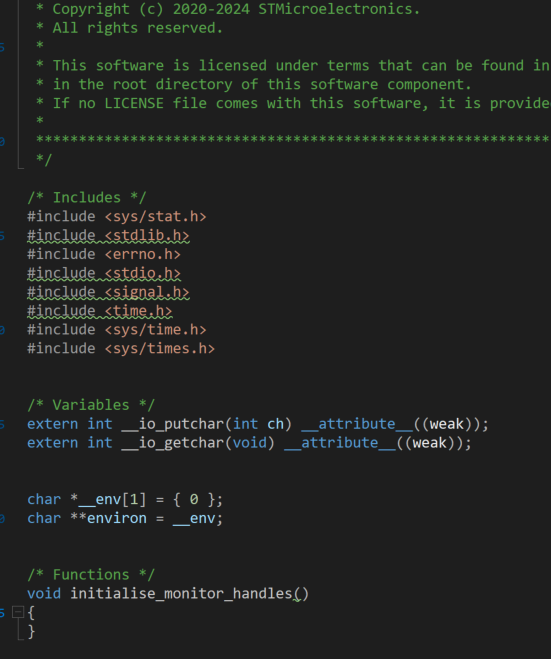Click the time.h include line
The width and height of the screenshot is (551, 659).
[100, 311]
